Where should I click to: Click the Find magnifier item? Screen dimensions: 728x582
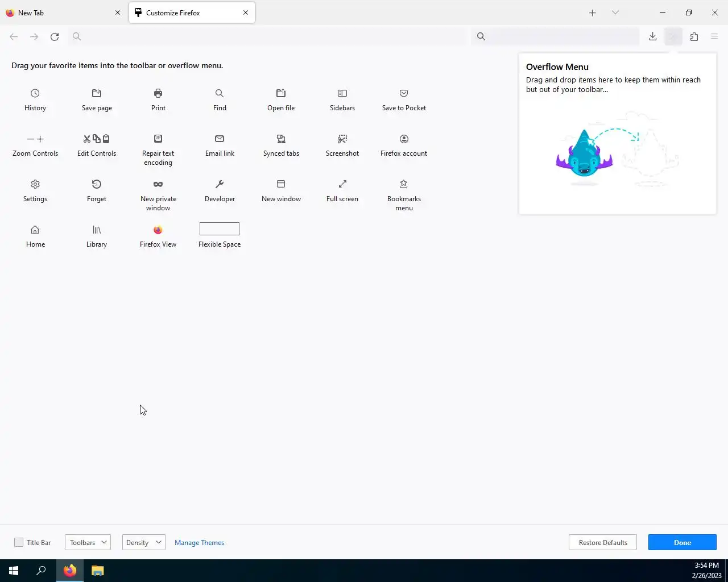pos(220,99)
